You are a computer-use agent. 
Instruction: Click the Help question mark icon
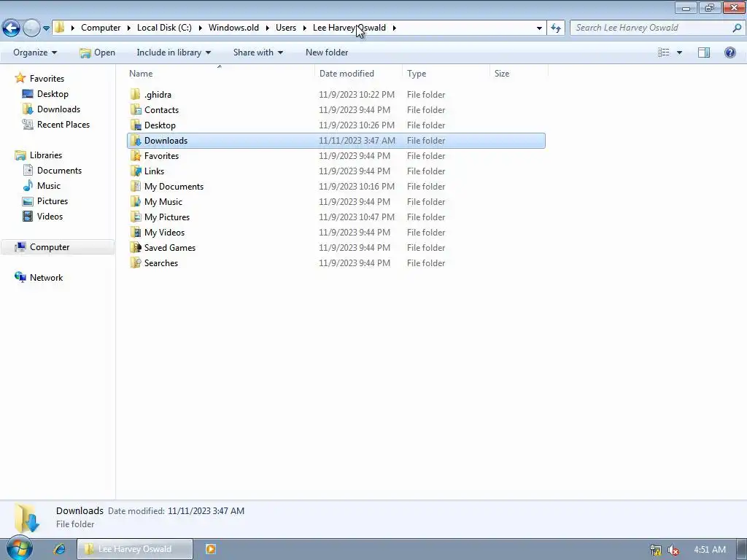click(x=729, y=52)
